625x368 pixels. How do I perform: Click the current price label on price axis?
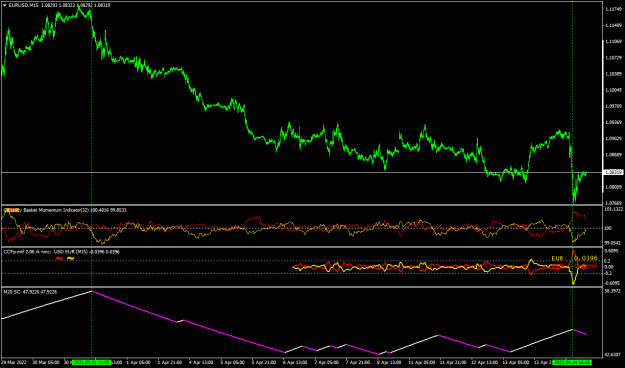click(613, 172)
